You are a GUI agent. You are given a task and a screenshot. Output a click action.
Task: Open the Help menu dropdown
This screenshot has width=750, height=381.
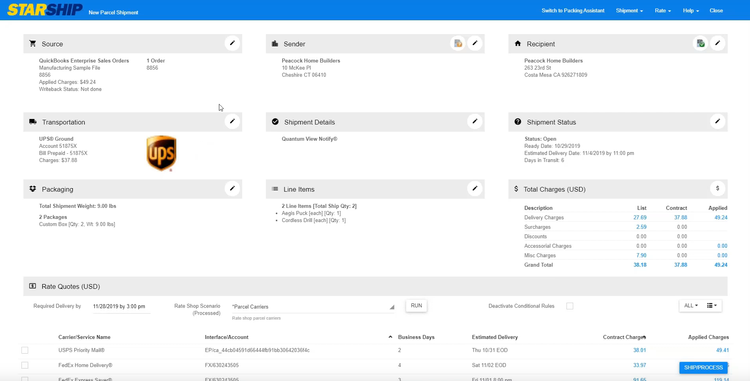(x=691, y=11)
